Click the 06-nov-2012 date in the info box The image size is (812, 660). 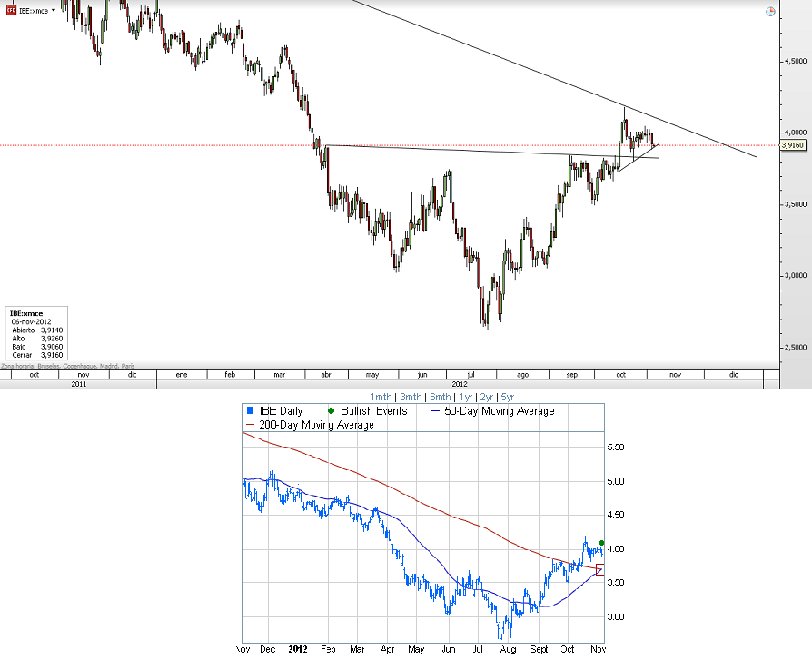[x=31, y=321]
